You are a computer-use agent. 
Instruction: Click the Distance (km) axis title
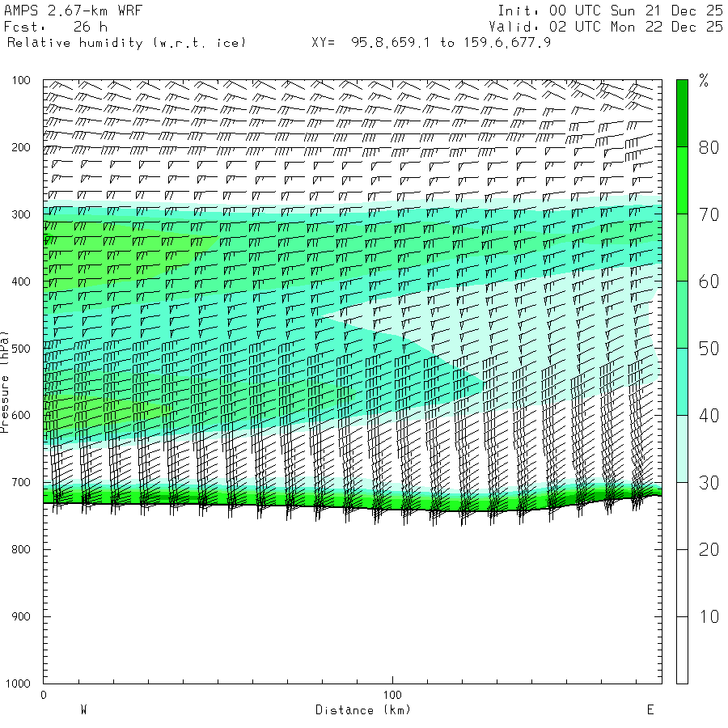click(x=362, y=710)
